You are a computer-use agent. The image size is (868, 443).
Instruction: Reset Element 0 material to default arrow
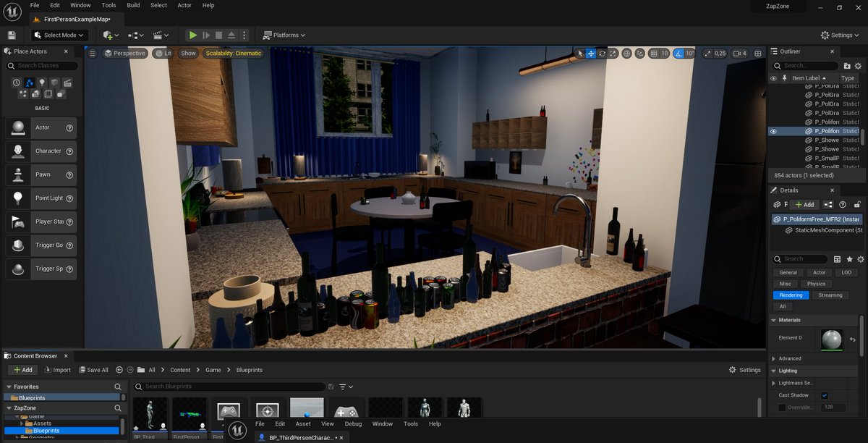click(853, 339)
